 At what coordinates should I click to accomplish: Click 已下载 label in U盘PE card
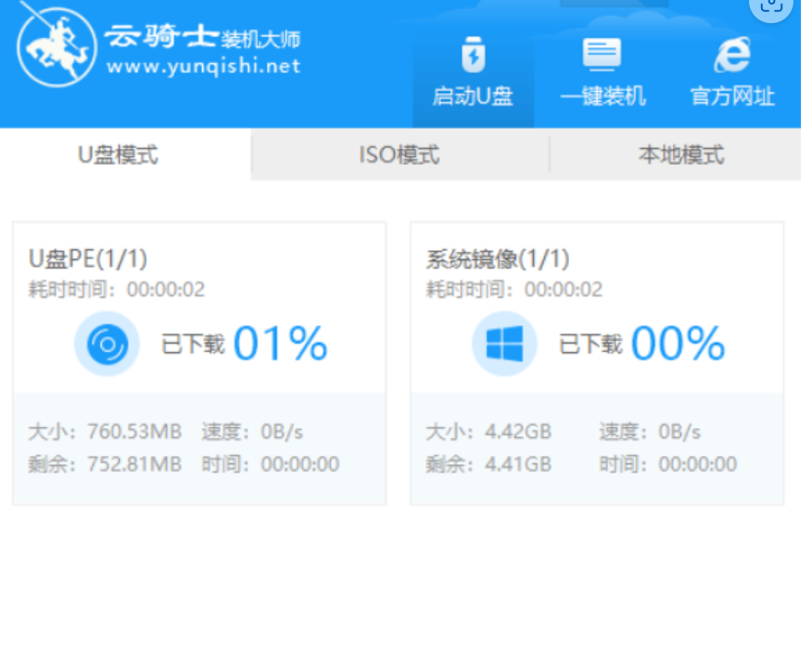(193, 344)
